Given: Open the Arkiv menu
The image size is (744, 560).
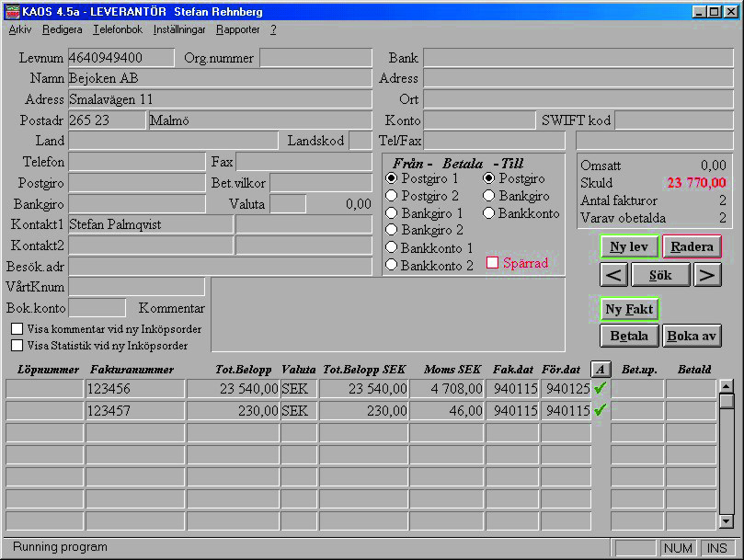Looking at the screenshot, I should pos(19,29).
